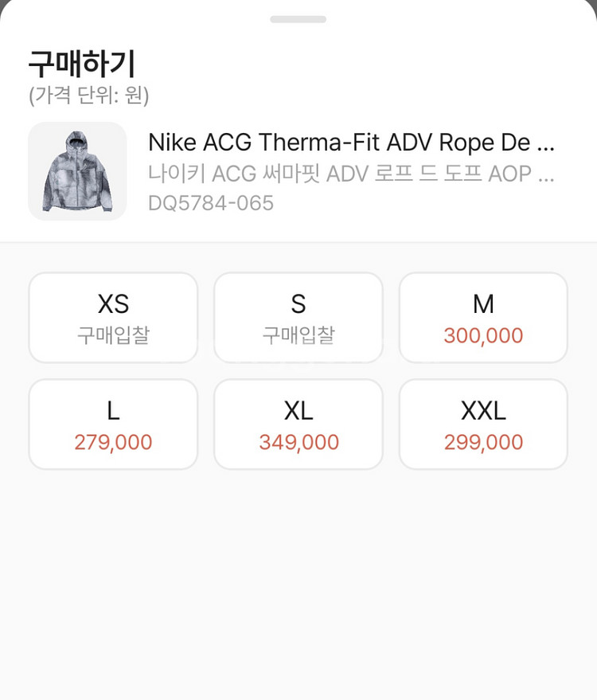This screenshot has height=700, width=597.
Task: Click the price unit note (가격 단위: 원)
Action: click(x=88, y=96)
